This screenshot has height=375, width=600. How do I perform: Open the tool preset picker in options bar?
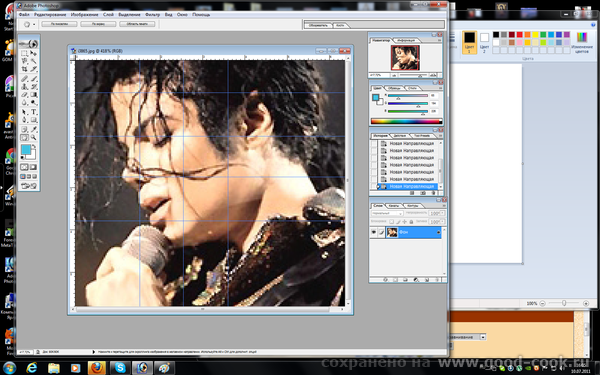coord(29,24)
